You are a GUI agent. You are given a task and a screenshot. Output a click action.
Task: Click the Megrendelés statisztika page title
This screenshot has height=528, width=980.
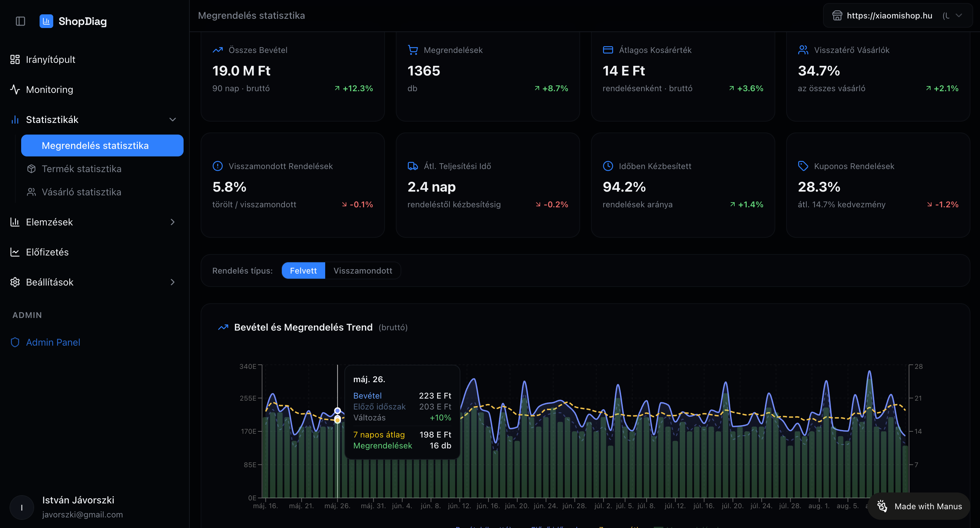[251, 16]
